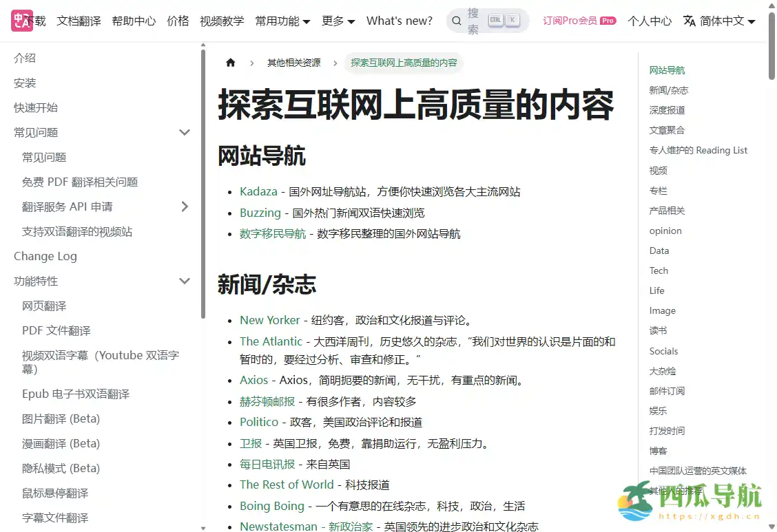The height and width of the screenshot is (532, 777).
Task: Open the 帮助中心 menu item
Action: tap(134, 21)
